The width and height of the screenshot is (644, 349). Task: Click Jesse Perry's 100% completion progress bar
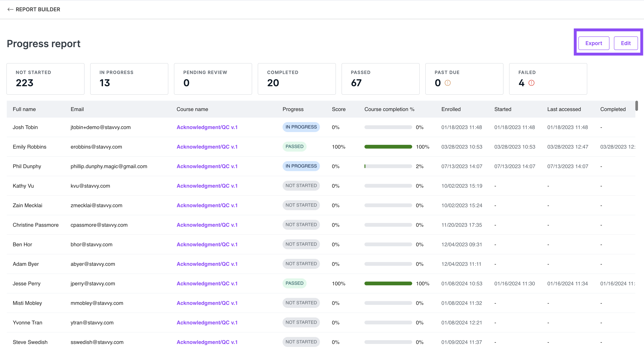388,283
